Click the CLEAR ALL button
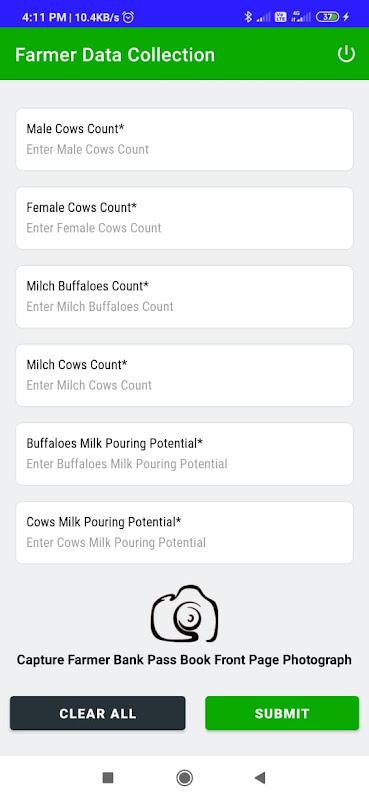 (x=97, y=713)
